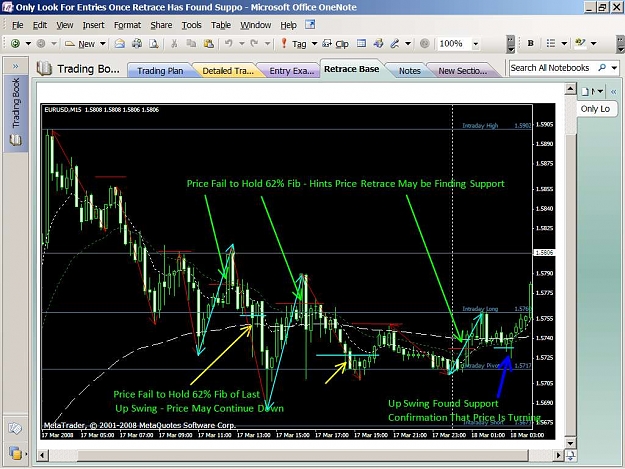Open the Insert menu
Viewport: 625px width, 469px height.
point(93,25)
